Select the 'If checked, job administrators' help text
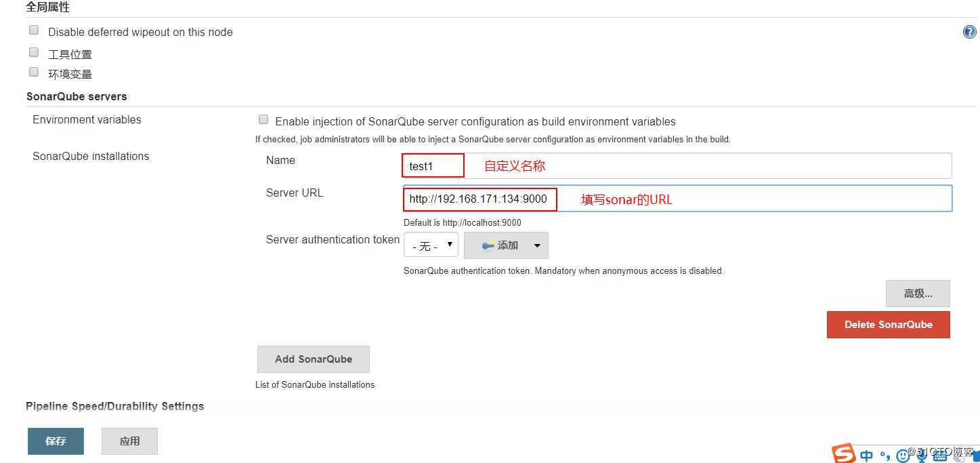Image resolution: width=980 pixels, height=463 pixels. (492, 139)
